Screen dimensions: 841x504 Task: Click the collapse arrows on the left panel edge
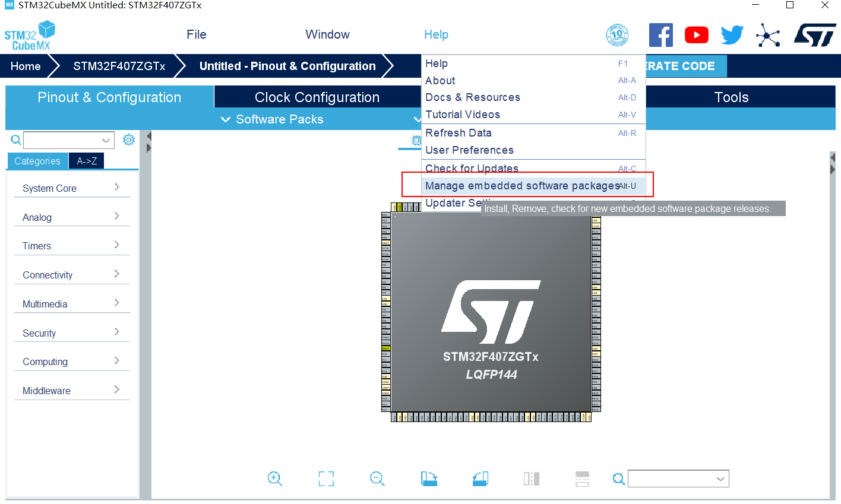149,142
